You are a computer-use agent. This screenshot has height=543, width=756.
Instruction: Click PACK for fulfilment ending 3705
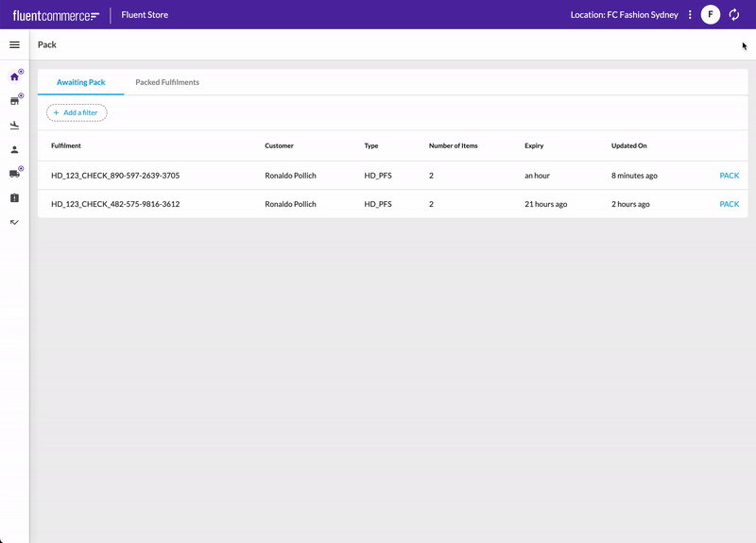pyautogui.click(x=729, y=176)
